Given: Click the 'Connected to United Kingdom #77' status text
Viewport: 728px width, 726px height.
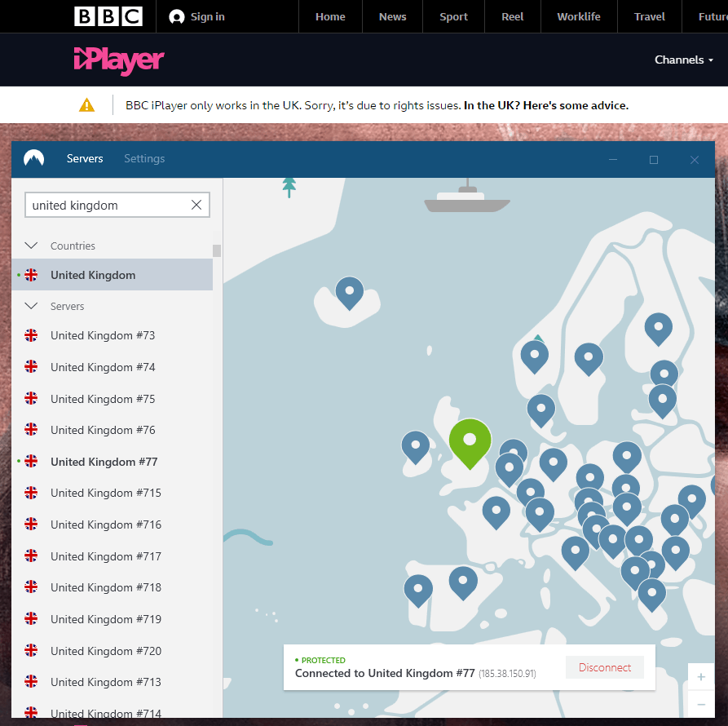Looking at the screenshot, I should (385, 673).
